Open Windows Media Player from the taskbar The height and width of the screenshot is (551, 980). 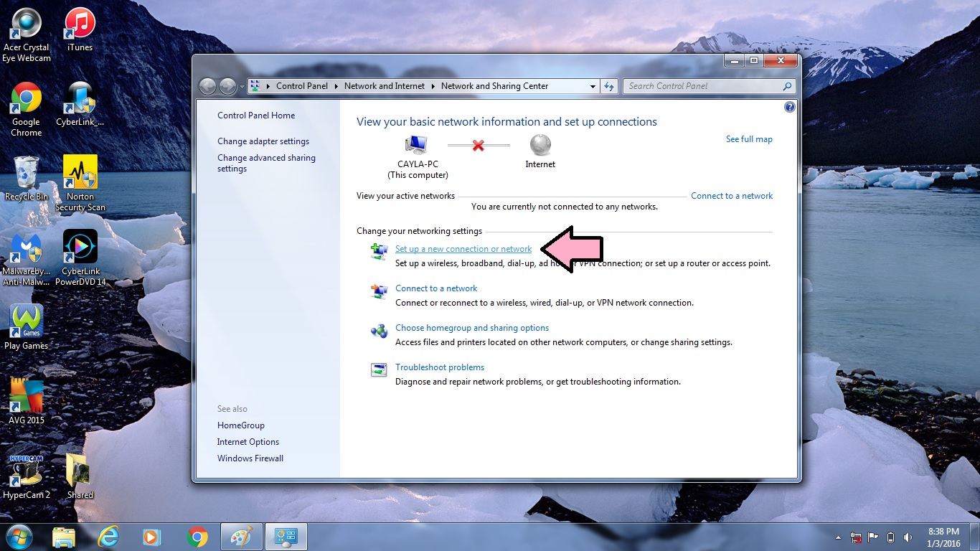pyautogui.click(x=151, y=536)
